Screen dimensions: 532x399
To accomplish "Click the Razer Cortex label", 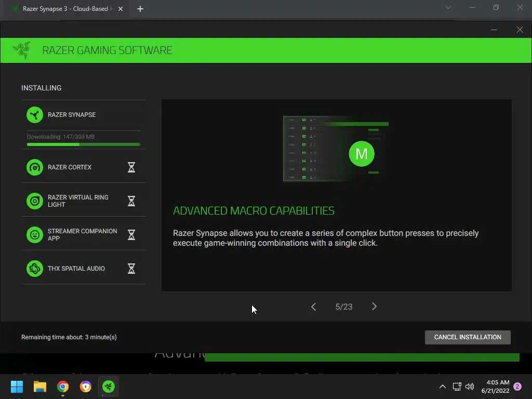I will point(70,167).
